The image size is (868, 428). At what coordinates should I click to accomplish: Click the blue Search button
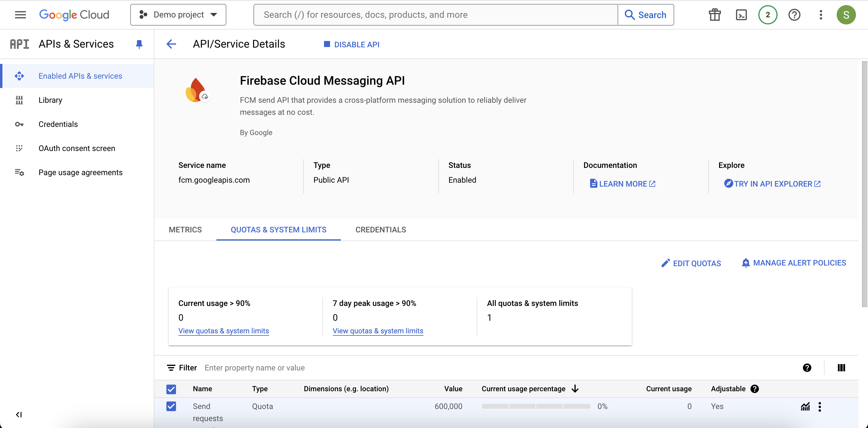[646, 14]
